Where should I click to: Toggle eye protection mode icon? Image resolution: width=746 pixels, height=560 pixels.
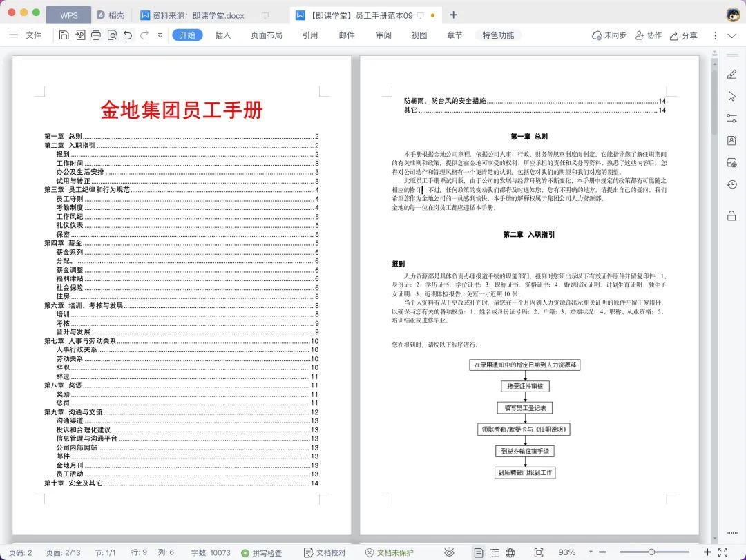[449, 552]
